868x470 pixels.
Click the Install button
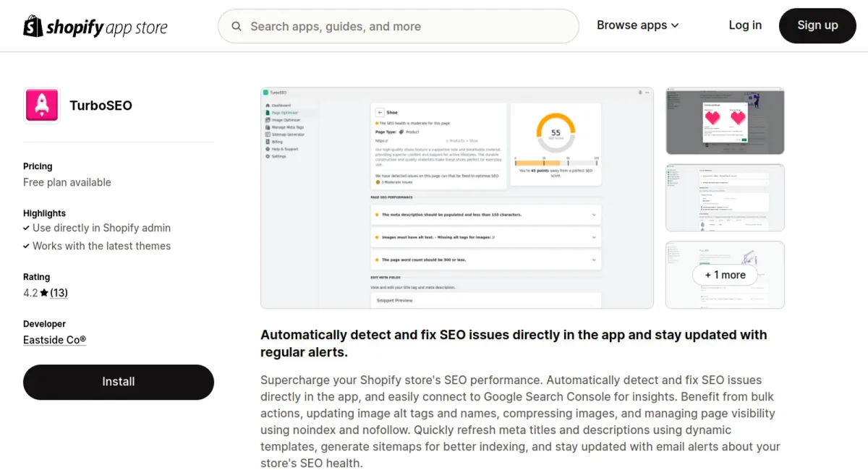click(x=119, y=382)
